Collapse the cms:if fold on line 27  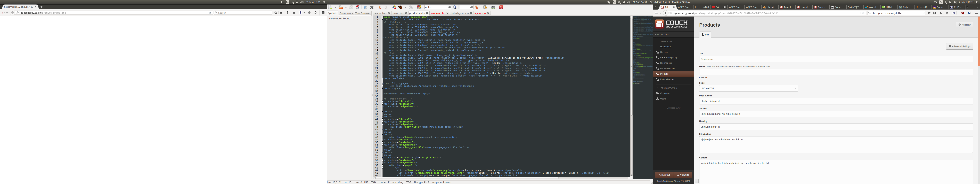382,83
